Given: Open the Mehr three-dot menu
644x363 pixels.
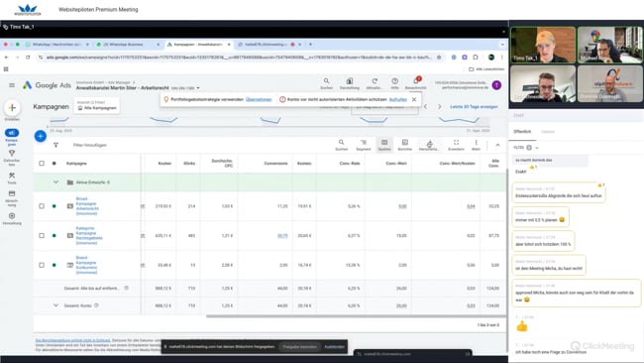Looking at the screenshot, I should click(x=476, y=143).
